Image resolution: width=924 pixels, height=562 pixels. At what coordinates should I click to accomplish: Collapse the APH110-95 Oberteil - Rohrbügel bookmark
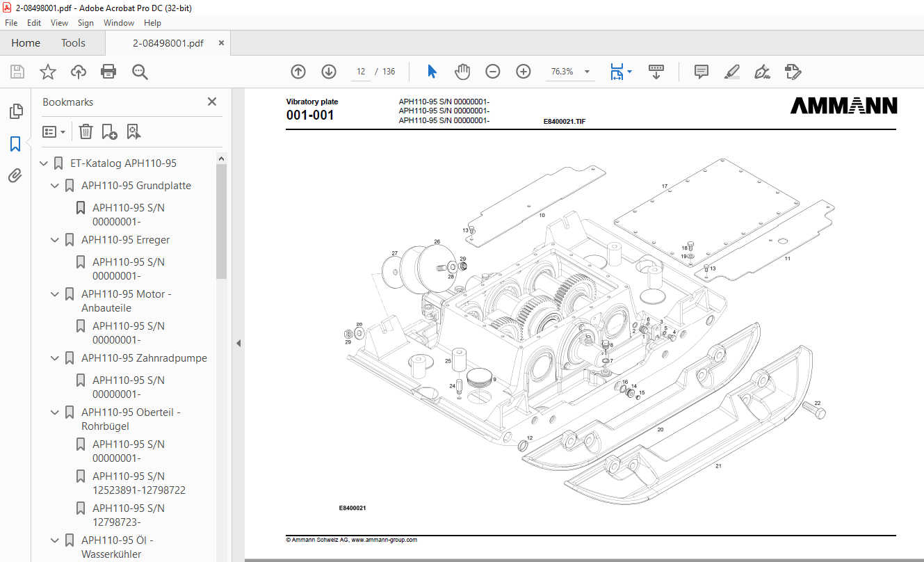pyautogui.click(x=55, y=412)
